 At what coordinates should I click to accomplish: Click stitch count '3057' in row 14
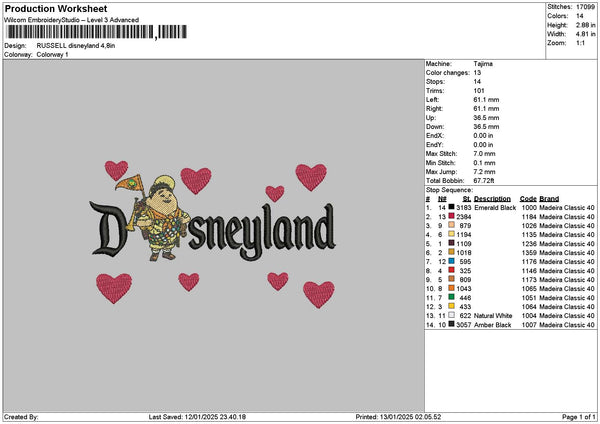(464, 325)
